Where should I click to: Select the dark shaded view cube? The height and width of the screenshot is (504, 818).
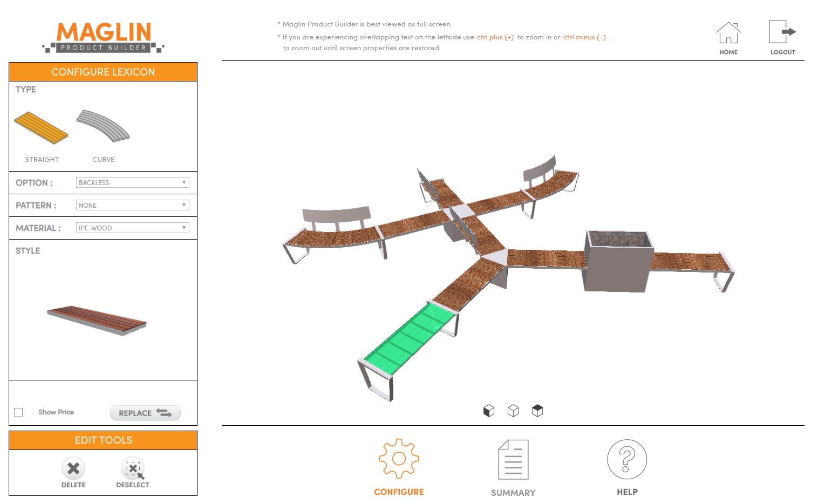[x=537, y=410]
